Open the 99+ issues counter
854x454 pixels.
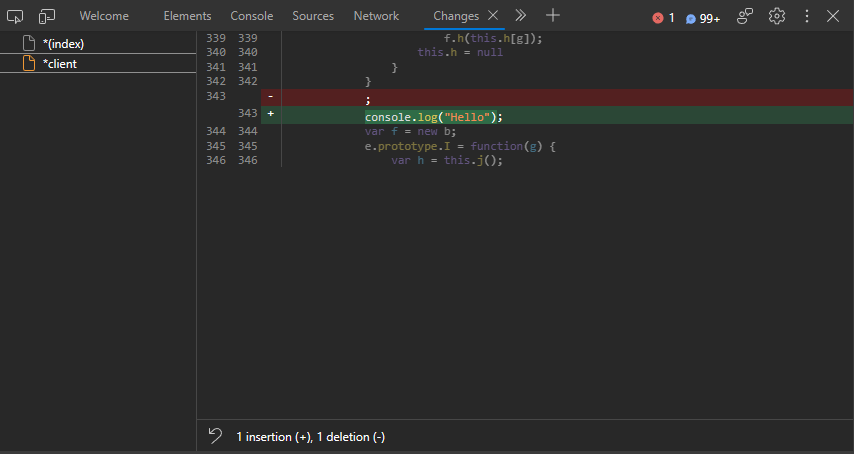pos(703,19)
